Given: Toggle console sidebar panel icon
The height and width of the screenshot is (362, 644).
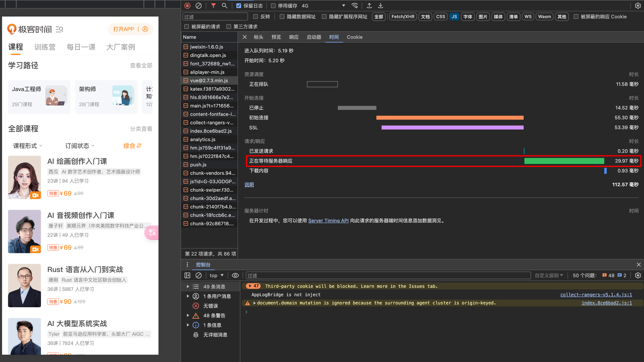Looking at the screenshot, I should [187, 275].
